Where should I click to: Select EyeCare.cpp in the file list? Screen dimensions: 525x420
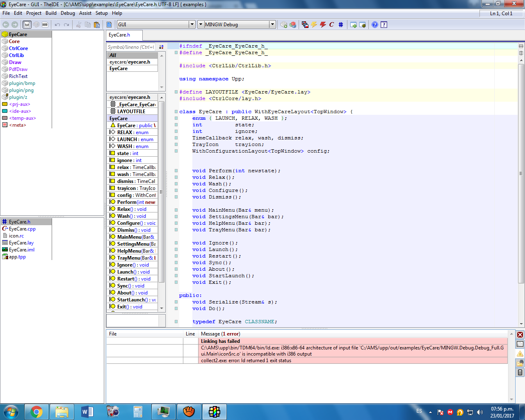22,229
